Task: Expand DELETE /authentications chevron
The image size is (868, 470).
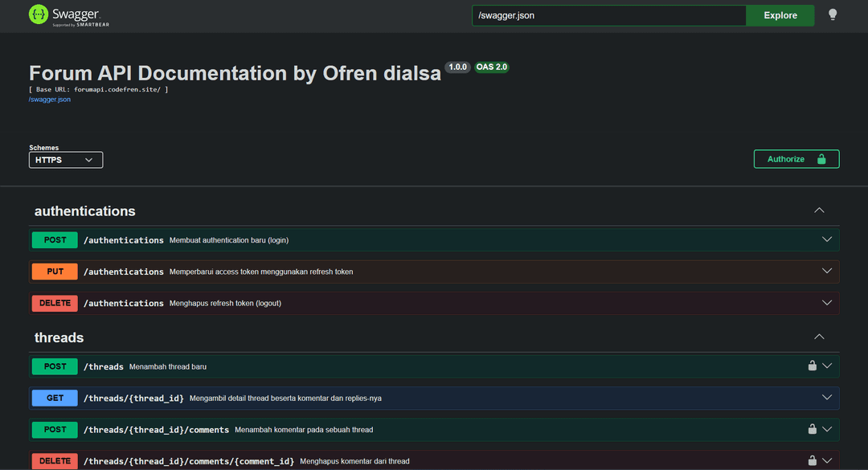Action: click(826, 303)
